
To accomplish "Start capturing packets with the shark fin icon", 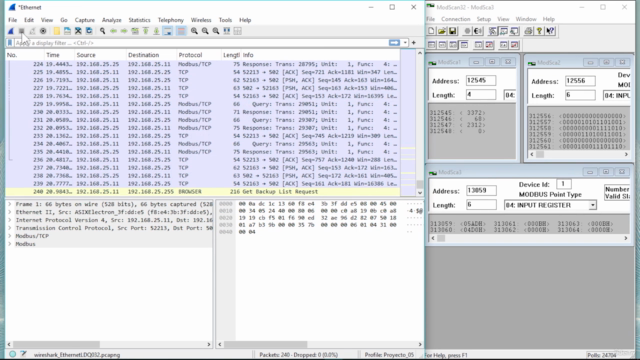I will [x=11, y=31].
